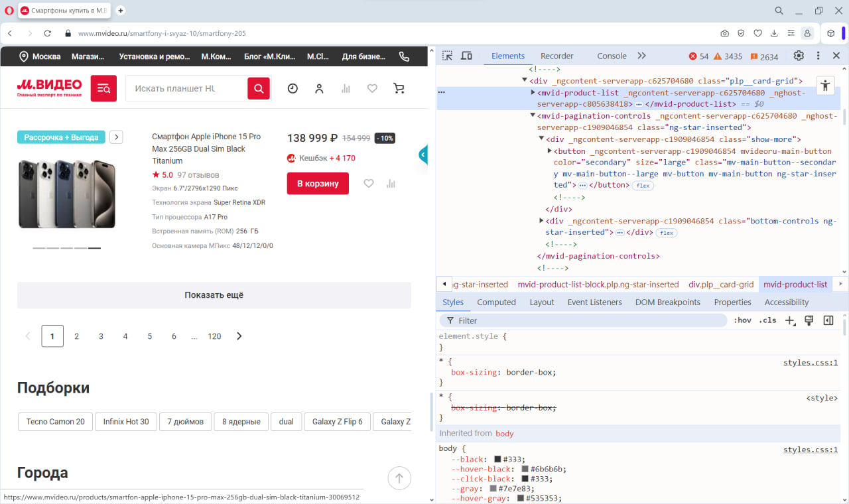Show more DevTools tabs chevron
Screen dimensions: 849x504
click(x=641, y=56)
